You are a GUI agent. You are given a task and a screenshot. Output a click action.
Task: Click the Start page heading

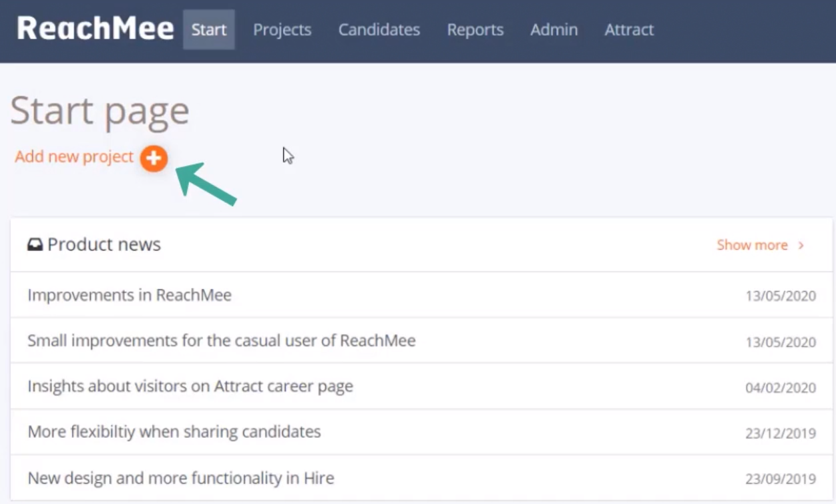point(100,111)
